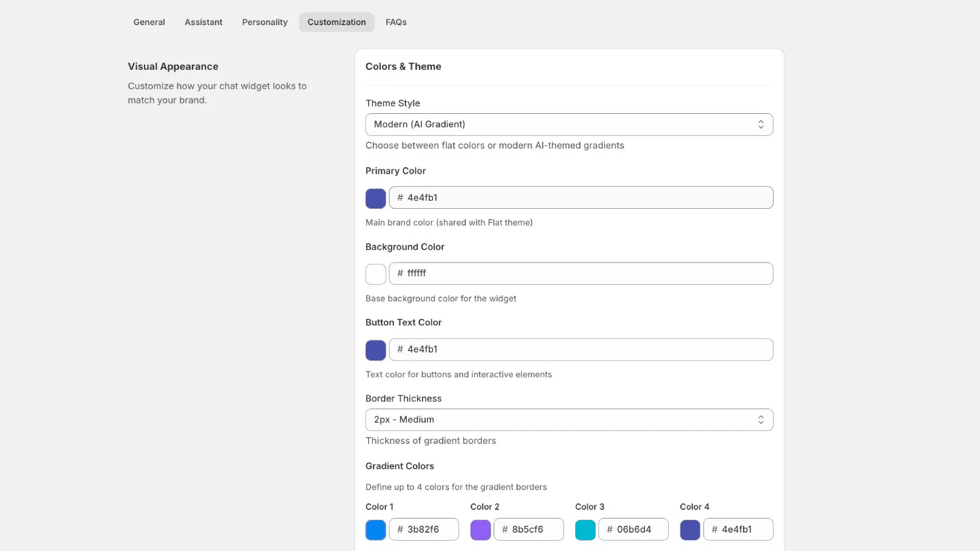980x551 pixels.
Task: Open the General tab
Action: click(x=149, y=22)
